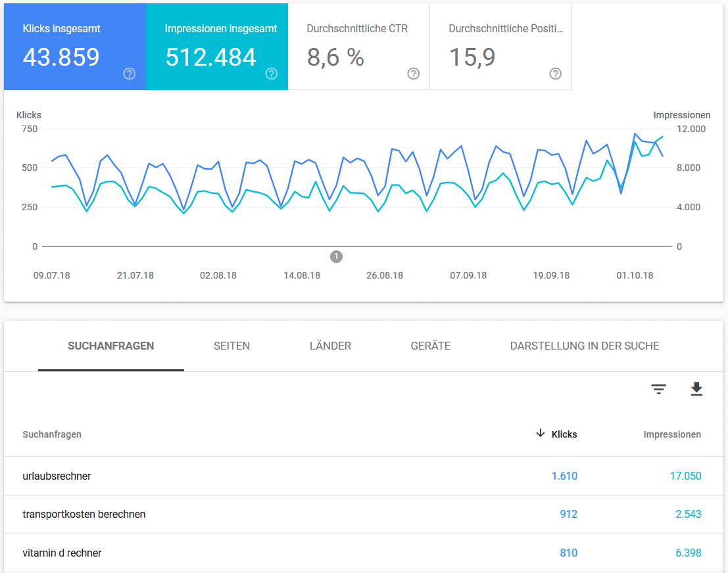Click help icon on Durchschnittliche Position card
The image size is (728, 573).
[556, 74]
